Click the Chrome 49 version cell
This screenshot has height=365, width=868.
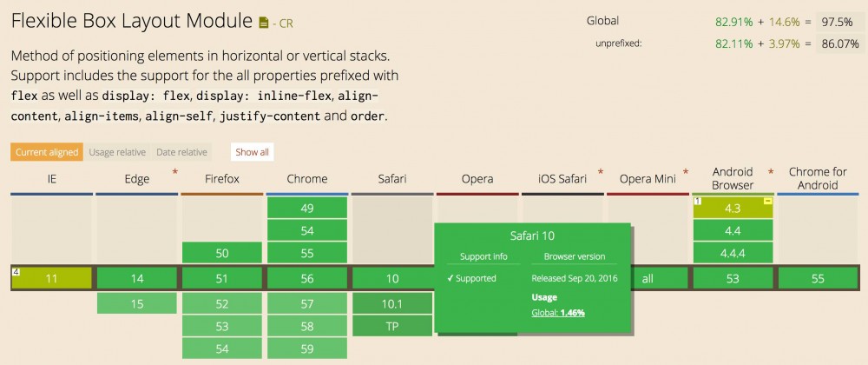tap(307, 208)
